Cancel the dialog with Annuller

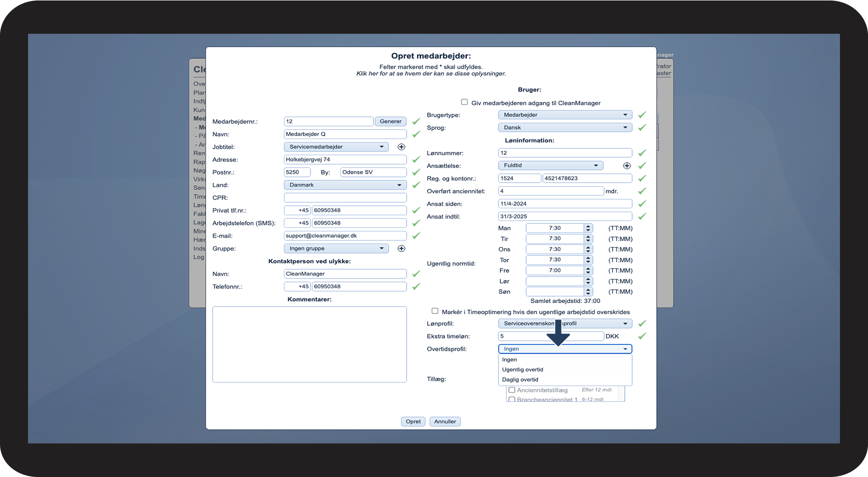coord(445,421)
